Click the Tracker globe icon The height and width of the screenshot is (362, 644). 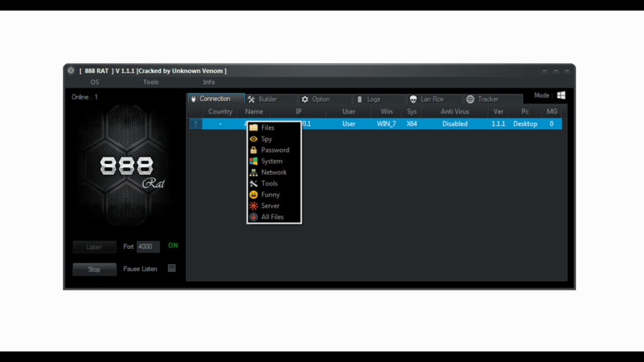470,99
